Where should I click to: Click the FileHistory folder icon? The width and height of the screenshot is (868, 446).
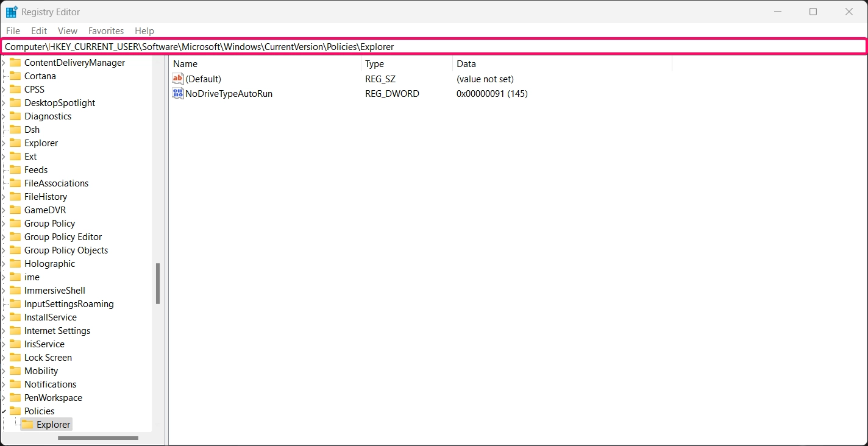(15, 196)
